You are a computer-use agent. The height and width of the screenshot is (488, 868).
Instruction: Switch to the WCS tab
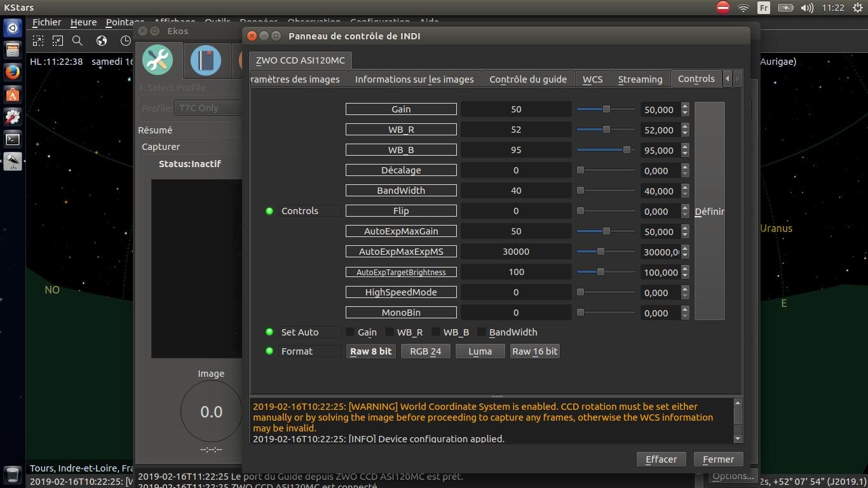593,79
